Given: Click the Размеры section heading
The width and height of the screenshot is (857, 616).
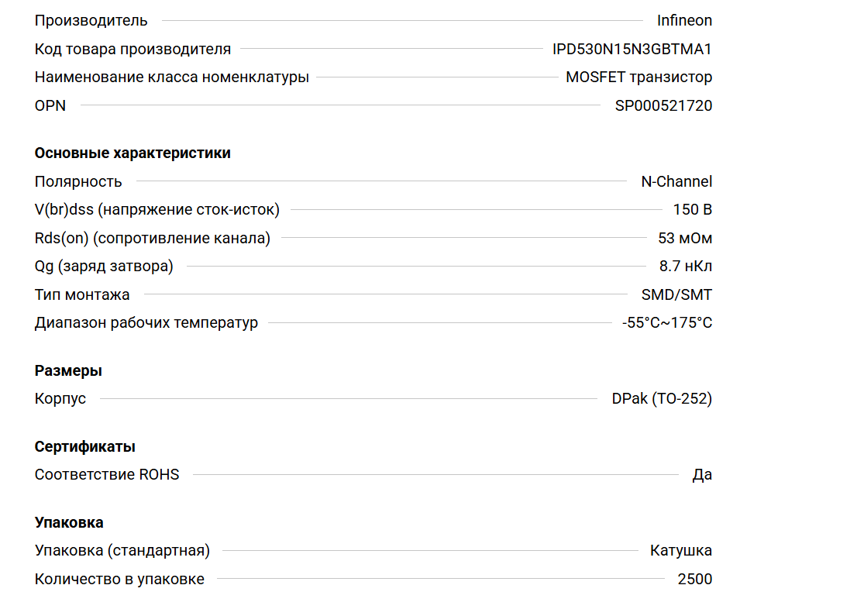Looking at the screenshot, I should pyautogui.click(x=68, y=371).
